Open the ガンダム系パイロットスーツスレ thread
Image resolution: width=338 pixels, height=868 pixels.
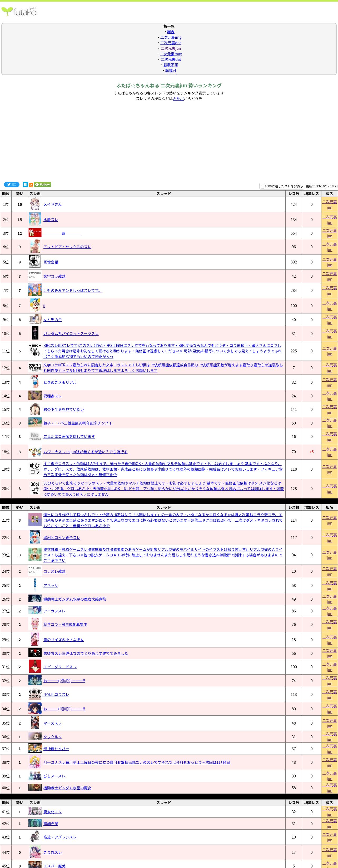click(x=71, y=333)
